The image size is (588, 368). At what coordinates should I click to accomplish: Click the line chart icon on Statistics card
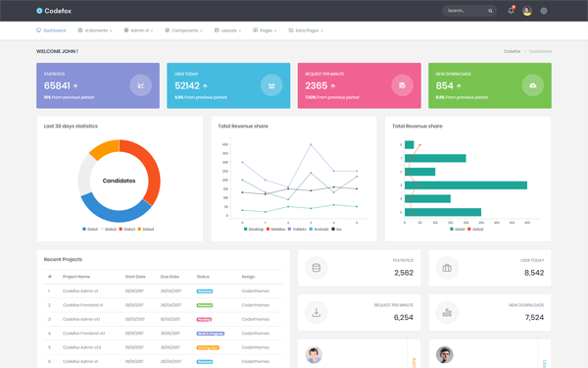[x=140, y=85]
